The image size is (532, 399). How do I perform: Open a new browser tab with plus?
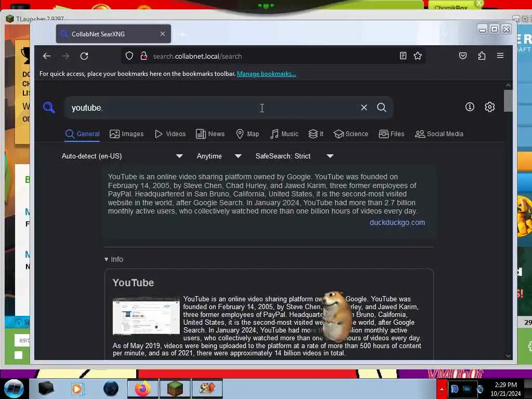tap(182, 34)
